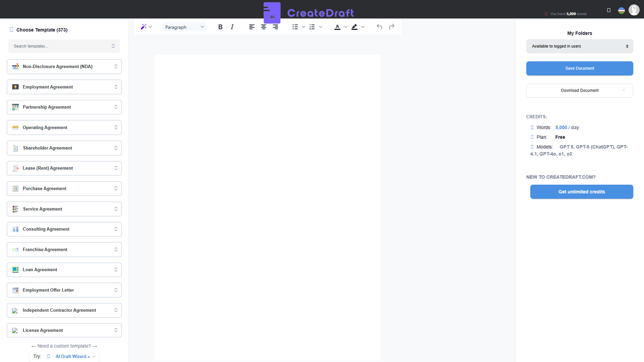The image size is (644, 362).
Task: Click the 'Free' plan value
Action: tap(560, 137)
